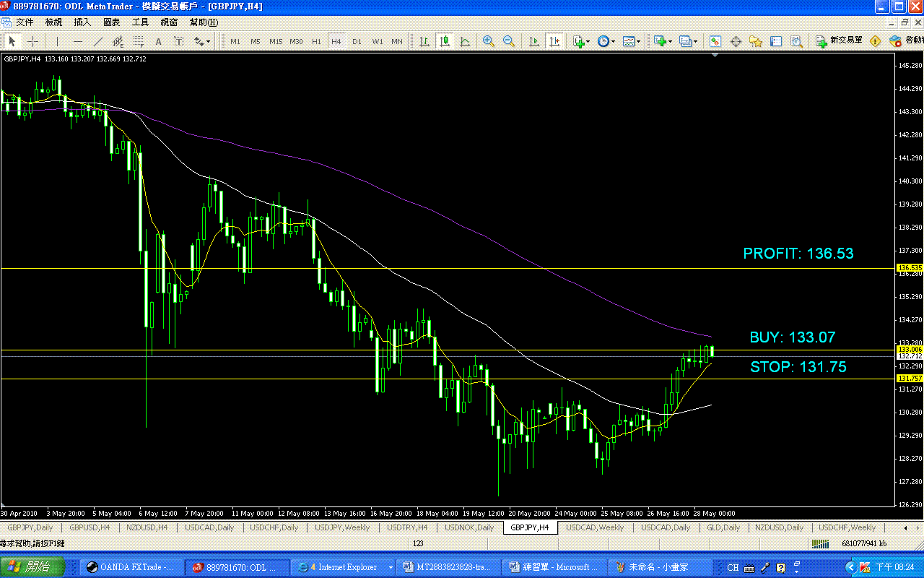Select the Text label tool
This screenshot has width=924, height=578.
(178, 41)
